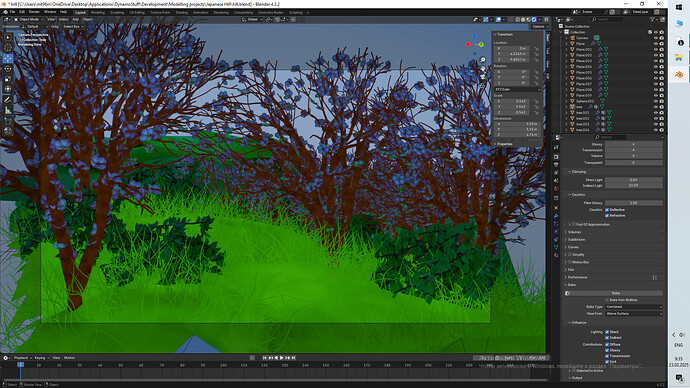This screenshot has height=388, width=690.
Task: Uncheck Refractive caustics checkbox
Action: (607, 216)
